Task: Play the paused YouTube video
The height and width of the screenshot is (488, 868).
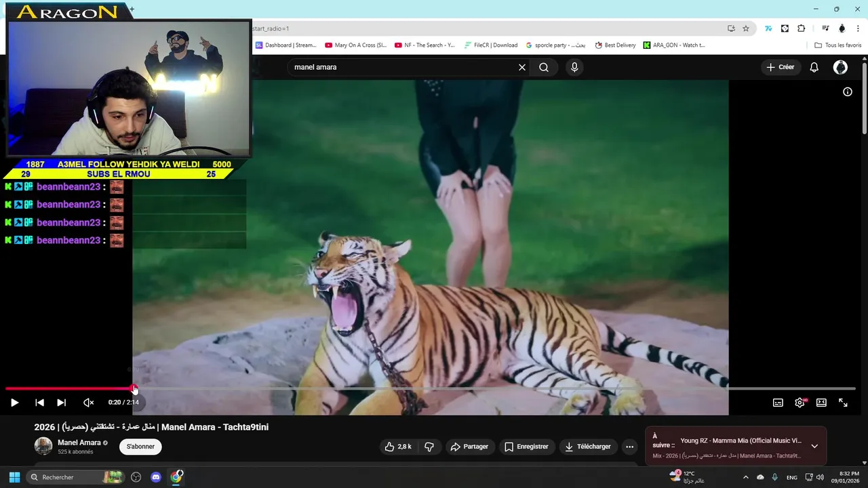Action: (14, 403)
